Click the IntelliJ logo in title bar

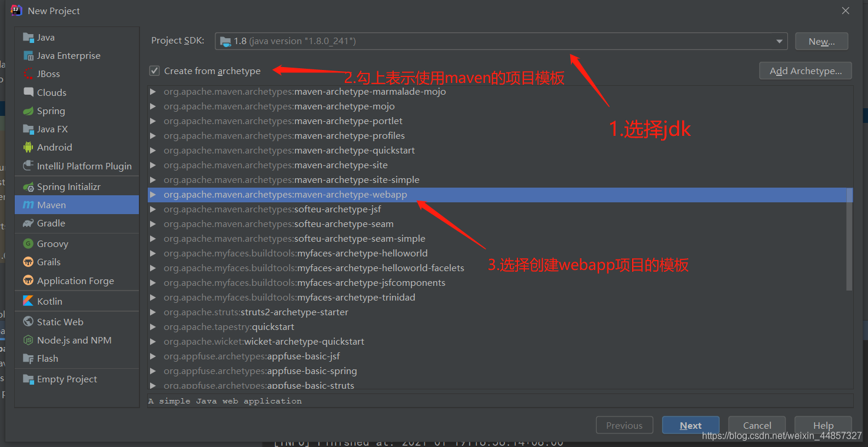click(16, 11)
